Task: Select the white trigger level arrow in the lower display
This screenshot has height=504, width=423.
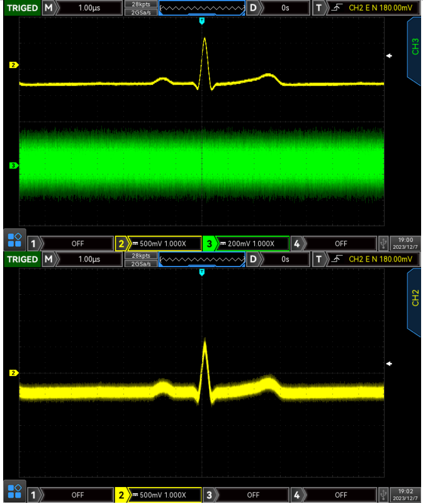Action: coord(390,364)
